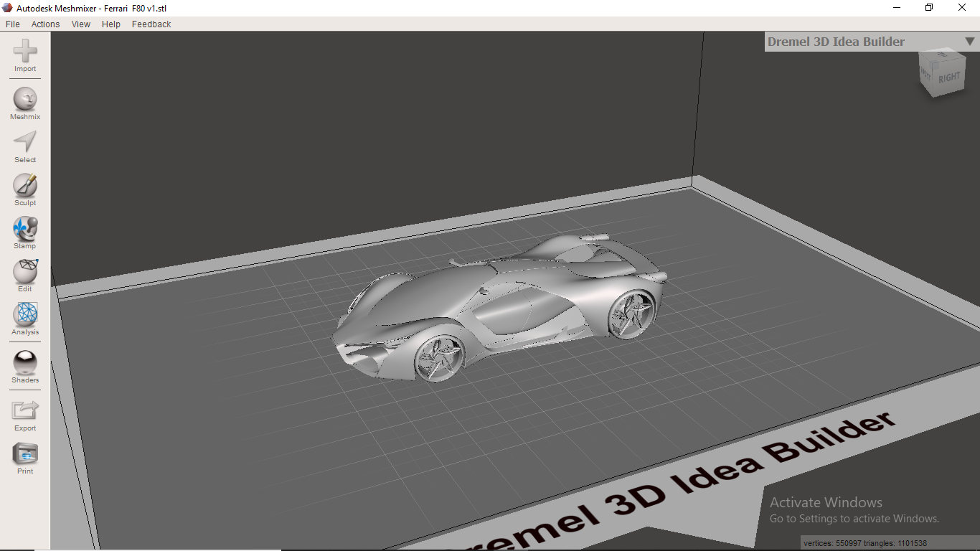Image resolution: width=980 pixels, height=551 pixels.
Task: Click the Feedback menu item
Action: click(x=151, y=24)
